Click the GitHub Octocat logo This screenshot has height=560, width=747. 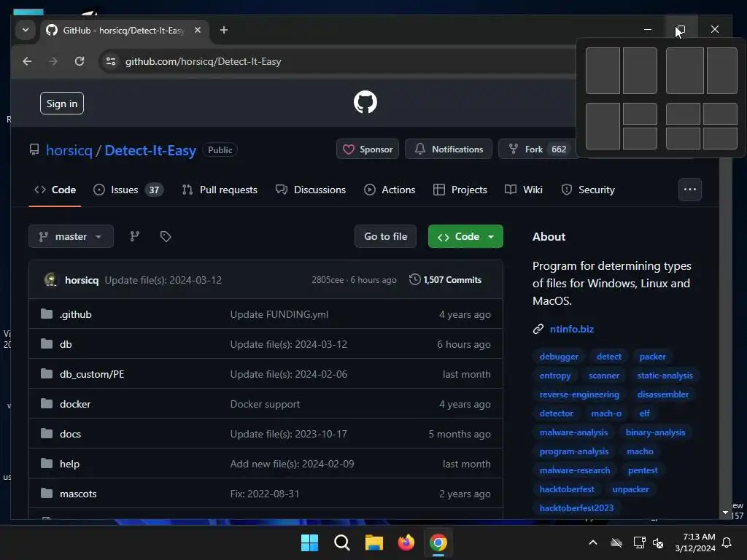click(365, 102)
